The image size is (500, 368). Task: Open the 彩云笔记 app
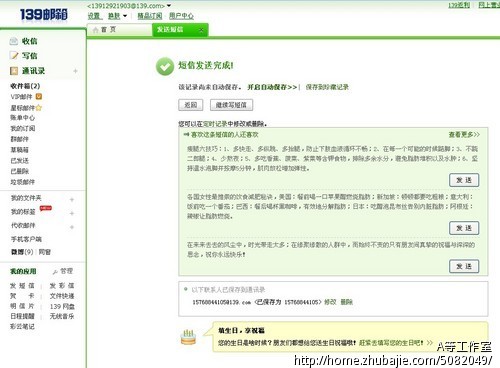point(22,326)
